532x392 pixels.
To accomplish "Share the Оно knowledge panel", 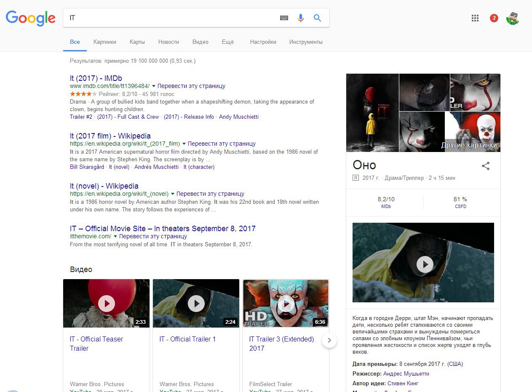I will click(x=486, y=166).
